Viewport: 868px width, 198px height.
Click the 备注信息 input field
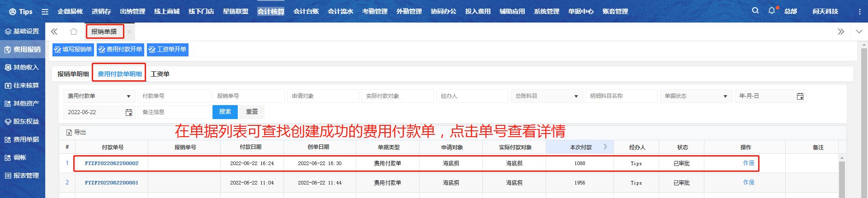tap(174, 112)
